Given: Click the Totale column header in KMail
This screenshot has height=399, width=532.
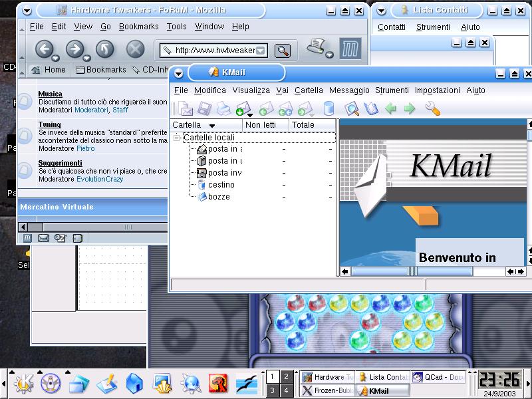Looking at the screenshot, I should 312,125.
